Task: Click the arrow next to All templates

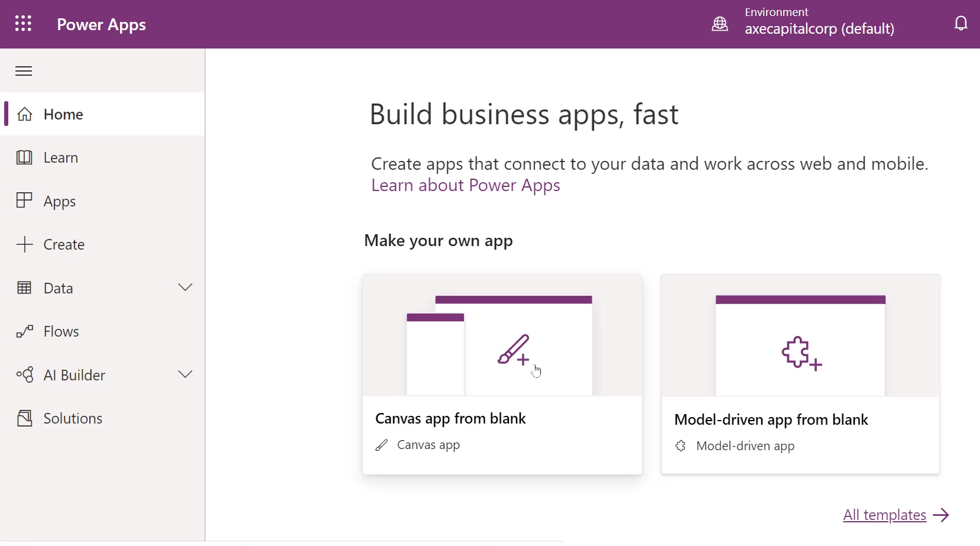Action: click(941, 515)
